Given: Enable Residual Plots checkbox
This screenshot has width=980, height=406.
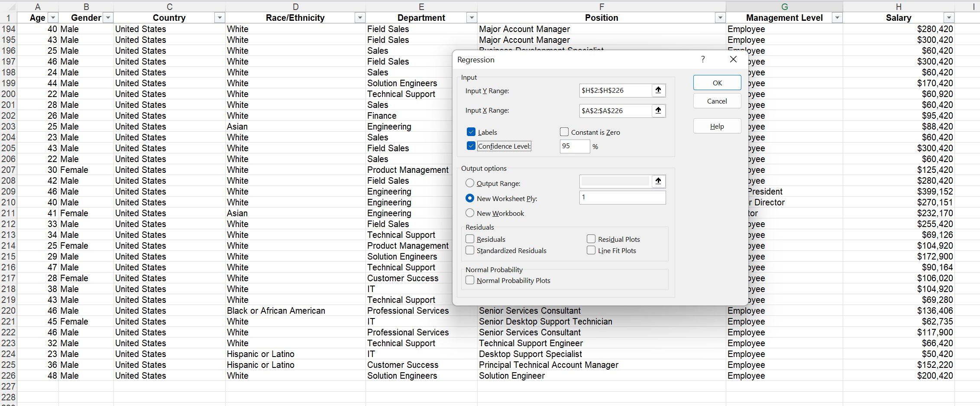Looking at the screenshot, I should pos(591,239).
